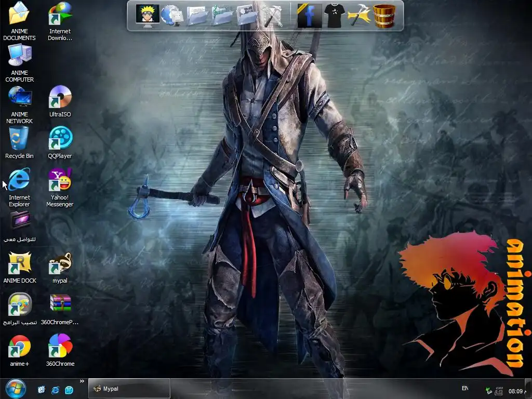Click the globe network icon in dock

pos(172,16)
